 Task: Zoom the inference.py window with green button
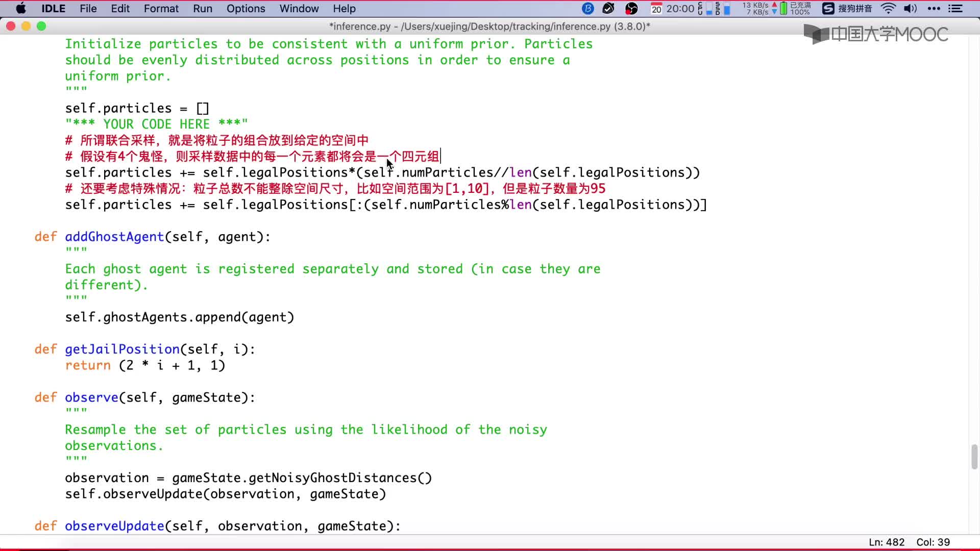tap(41, 26)
